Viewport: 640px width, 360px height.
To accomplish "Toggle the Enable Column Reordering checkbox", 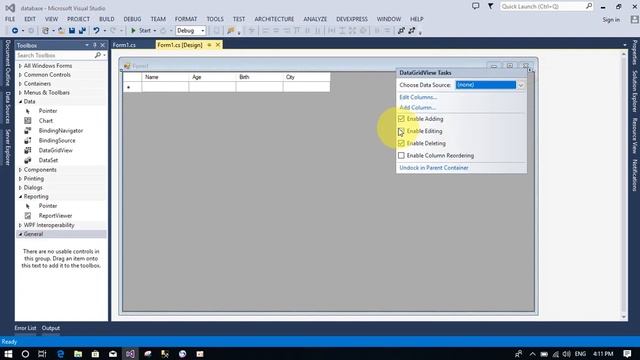I will click(x=401, y=156).
